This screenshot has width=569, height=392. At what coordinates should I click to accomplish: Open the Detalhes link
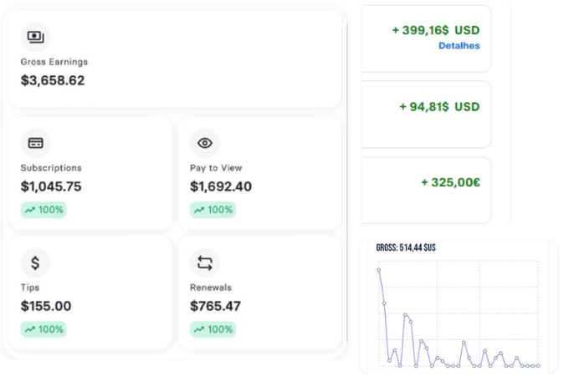(x=459, y=46)
